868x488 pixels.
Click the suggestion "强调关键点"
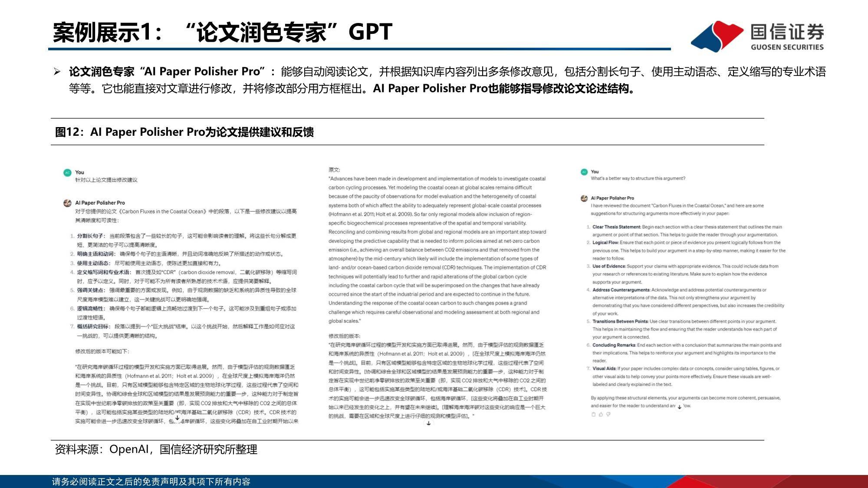point(91,290)
